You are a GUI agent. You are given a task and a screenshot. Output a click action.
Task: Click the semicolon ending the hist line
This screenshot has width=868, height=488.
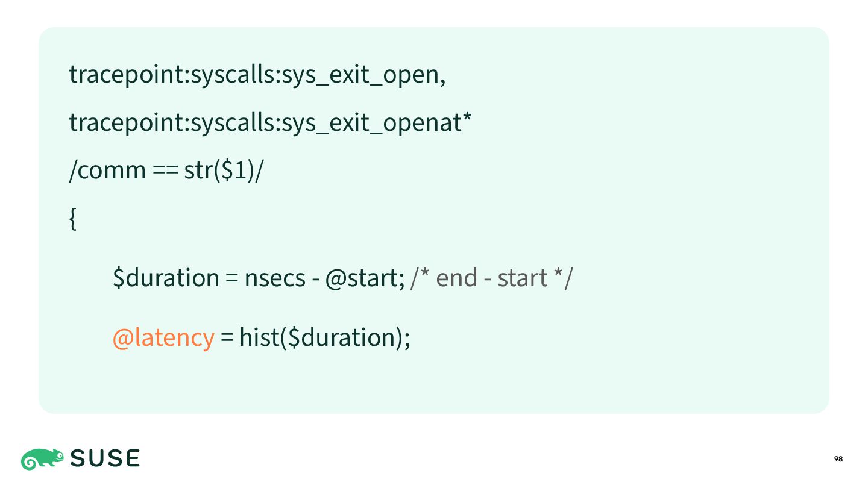coord(406,339)
